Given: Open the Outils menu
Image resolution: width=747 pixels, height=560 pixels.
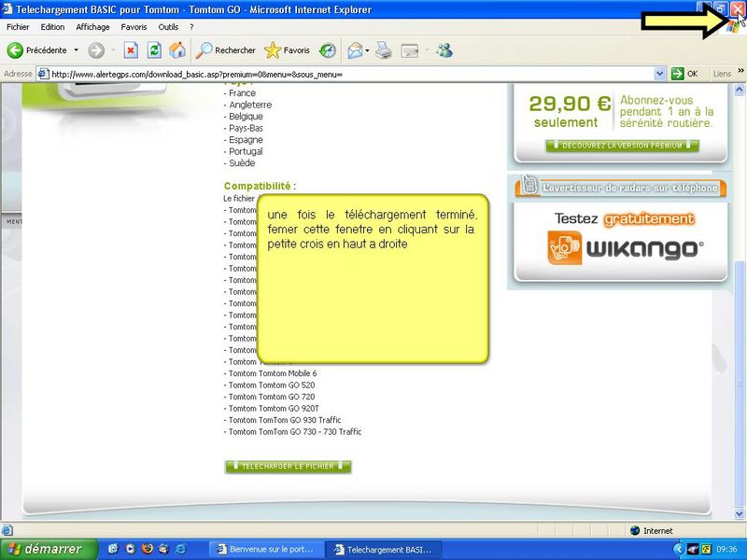Looking at the screenshot, I should tap(168, 27).
